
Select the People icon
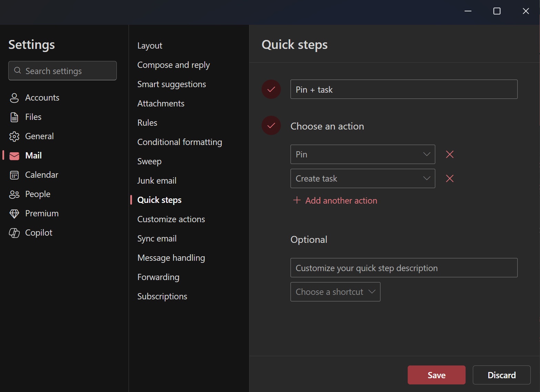(x=14, y=194)
